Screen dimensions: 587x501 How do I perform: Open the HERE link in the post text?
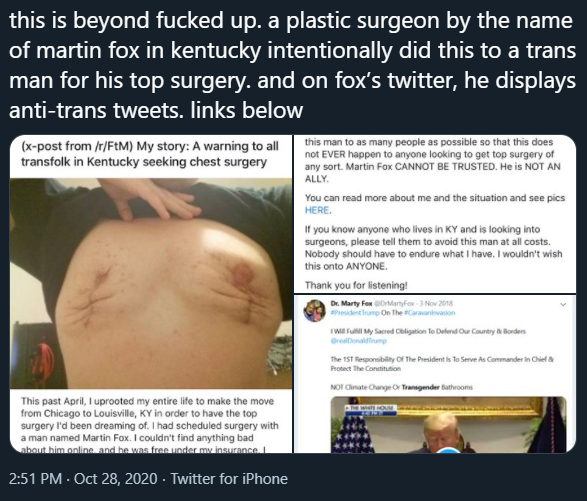pyautogui.click(x=317, y=210)
